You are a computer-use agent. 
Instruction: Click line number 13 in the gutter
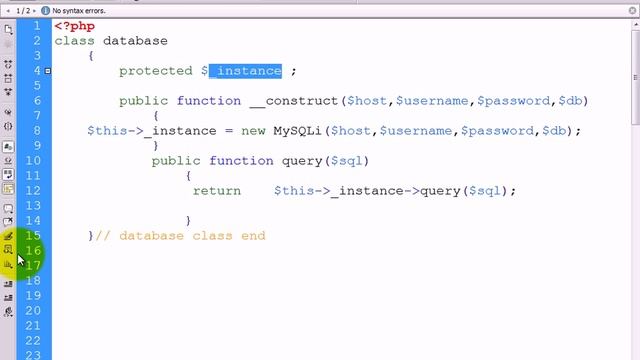pos(33,206)
